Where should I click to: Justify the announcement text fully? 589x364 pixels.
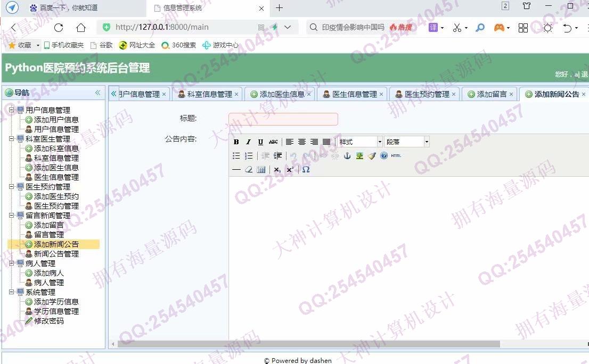click(326, 142)
